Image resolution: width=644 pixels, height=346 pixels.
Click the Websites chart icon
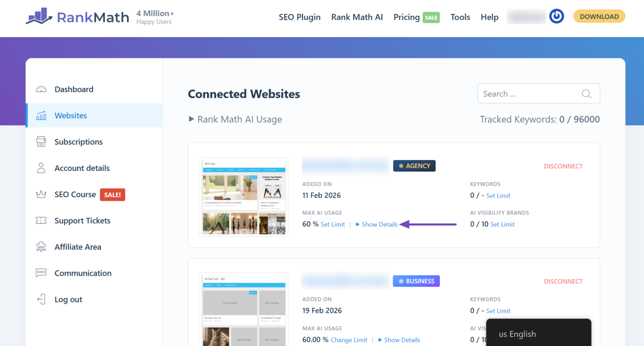click(41, 116)
